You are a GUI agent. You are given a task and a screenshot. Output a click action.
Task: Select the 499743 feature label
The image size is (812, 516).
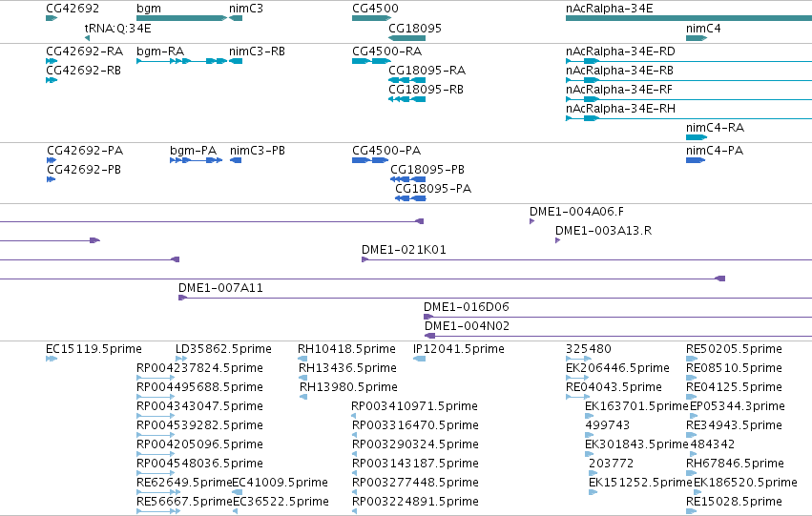tap(607, 426)
